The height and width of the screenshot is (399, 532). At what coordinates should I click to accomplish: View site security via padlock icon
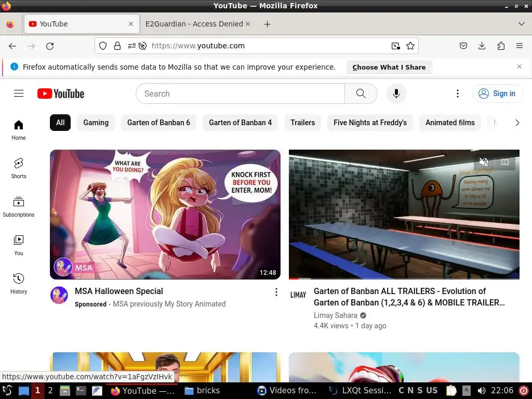pyautogui.click(x=117, y=46)
